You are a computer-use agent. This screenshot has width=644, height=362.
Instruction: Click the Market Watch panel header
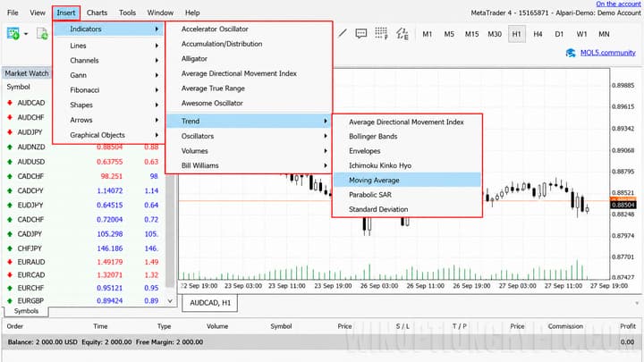point(27,73)
